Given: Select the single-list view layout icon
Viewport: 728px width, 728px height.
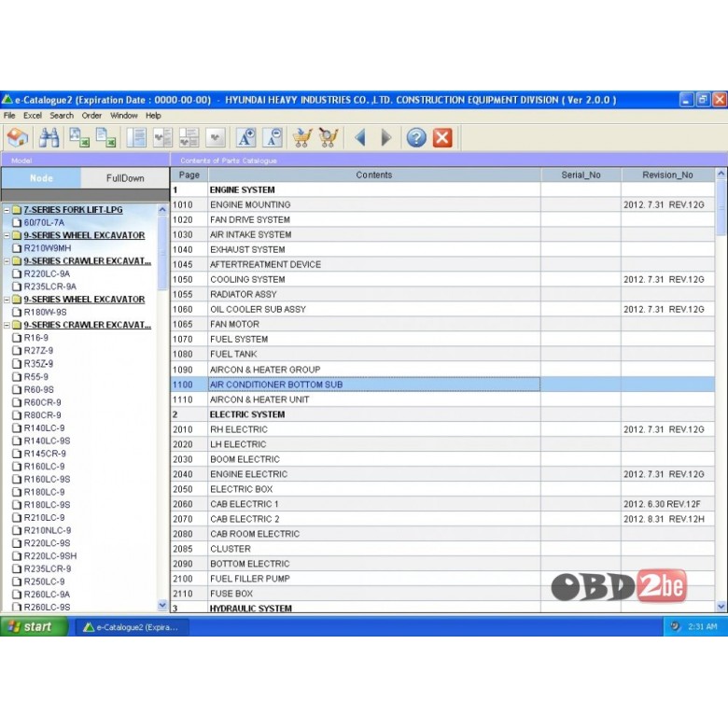Looking at the screenshot, I should click(136, 138).
